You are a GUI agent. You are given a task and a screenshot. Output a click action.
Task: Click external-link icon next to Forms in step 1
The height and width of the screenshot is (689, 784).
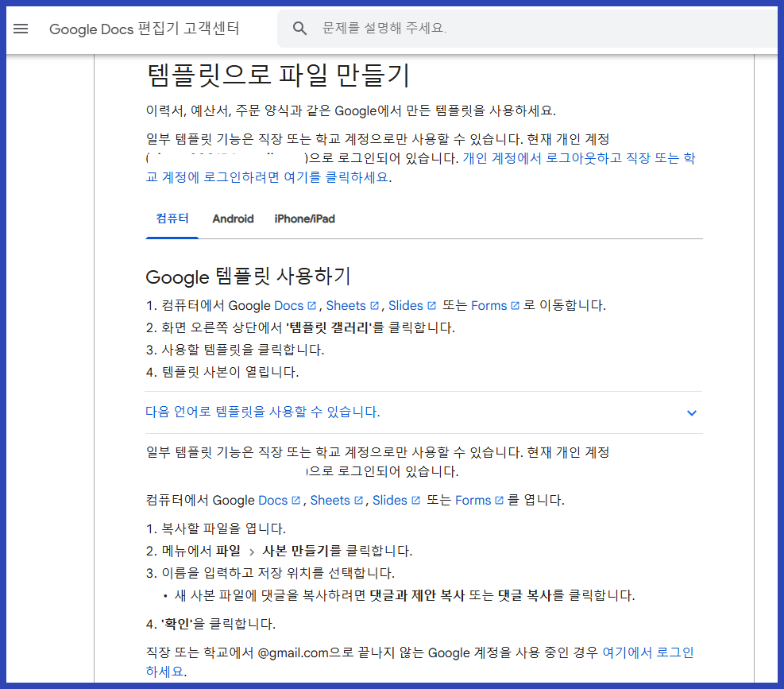[x=516, y=305]
